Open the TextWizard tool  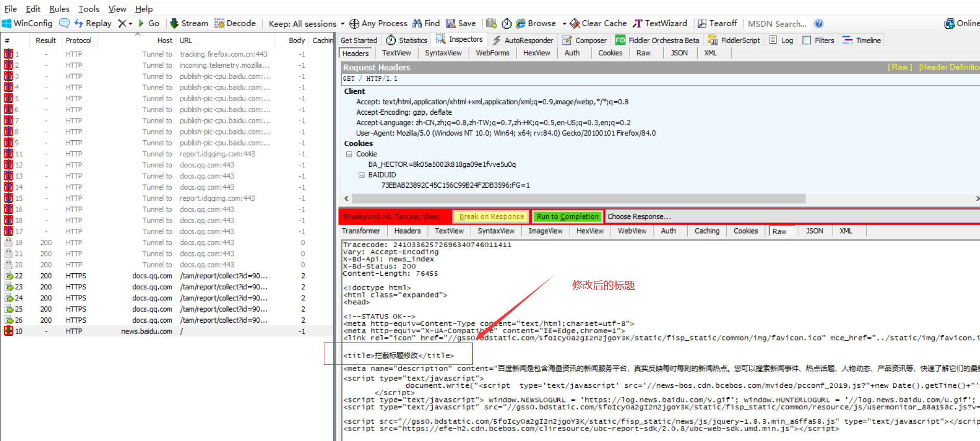coord(660,23)
